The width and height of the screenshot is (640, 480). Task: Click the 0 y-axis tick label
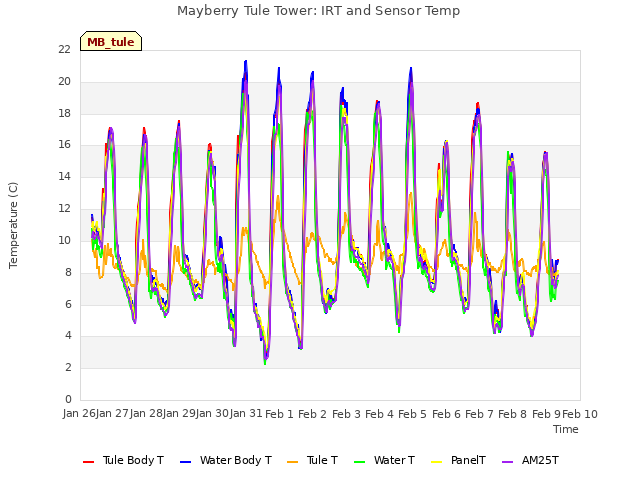(68, 399)
